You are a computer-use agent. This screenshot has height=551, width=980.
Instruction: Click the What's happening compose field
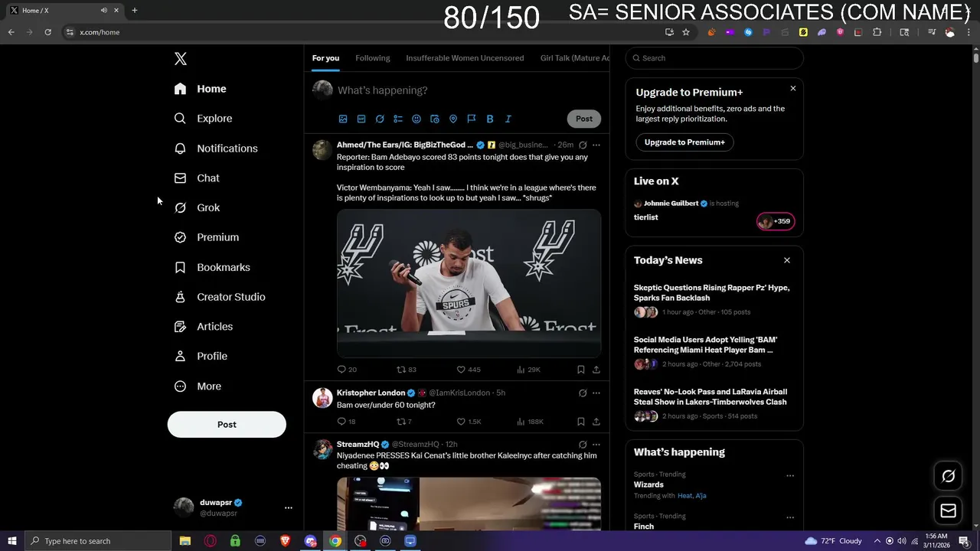click(x=469, y=90)
